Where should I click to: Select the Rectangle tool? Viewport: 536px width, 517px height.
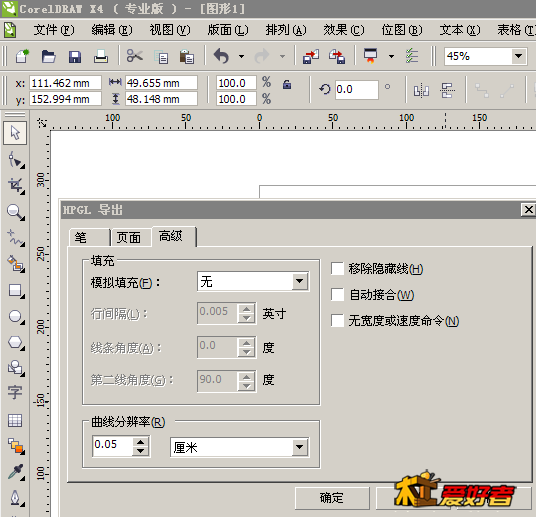tap(15, 290)
